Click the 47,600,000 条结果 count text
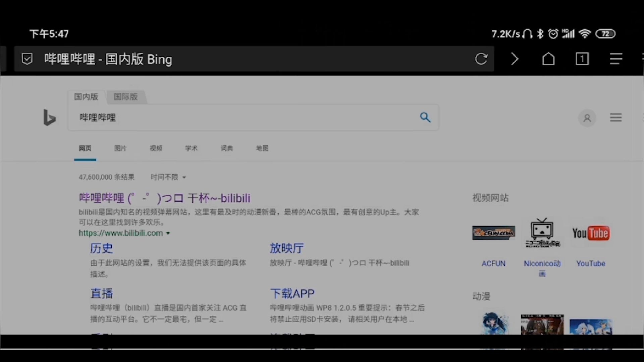The image size is (644, 362). click(x=107, y=177)
